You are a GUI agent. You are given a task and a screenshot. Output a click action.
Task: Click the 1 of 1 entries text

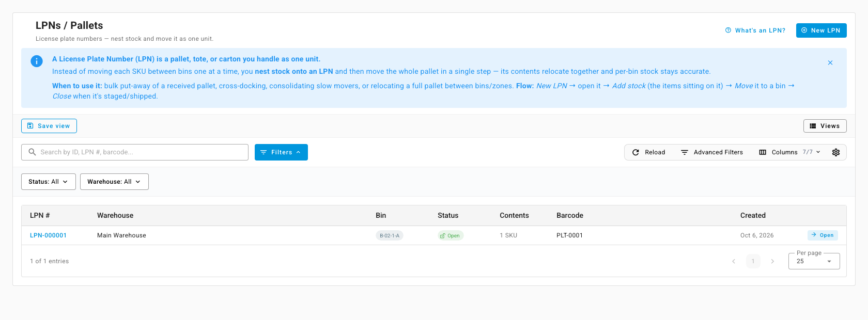(49, 261)
